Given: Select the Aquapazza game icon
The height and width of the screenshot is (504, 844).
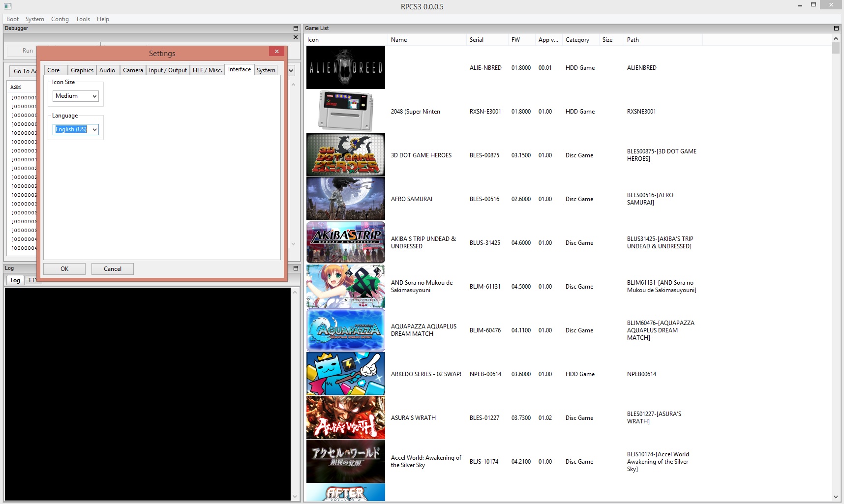Looking at the screenshot, I should 345,330.
